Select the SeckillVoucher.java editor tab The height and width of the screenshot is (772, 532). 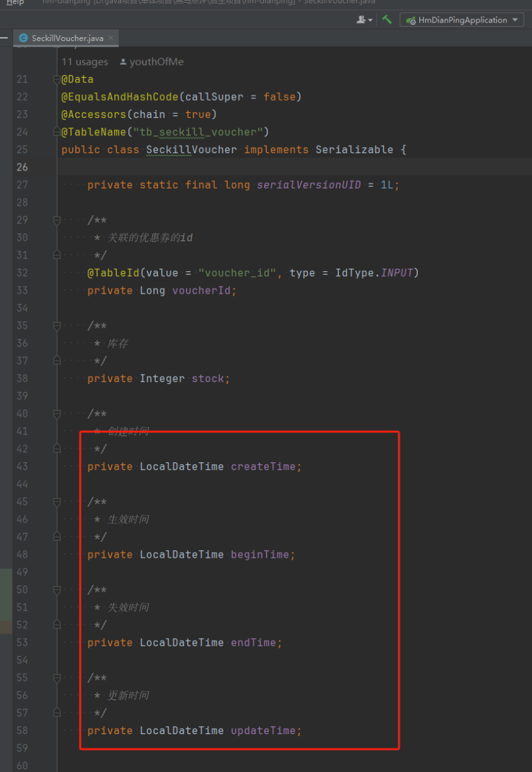point(67,38)
